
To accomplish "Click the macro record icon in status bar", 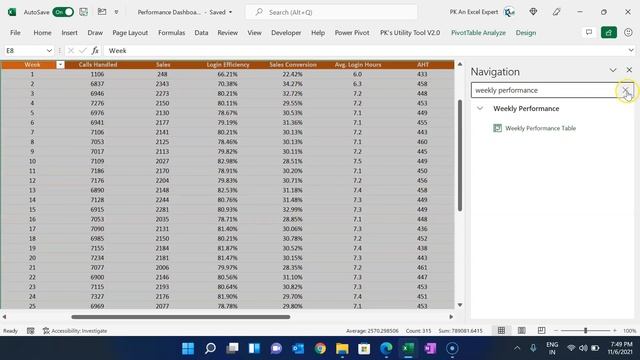I will (x=31, y=331).
